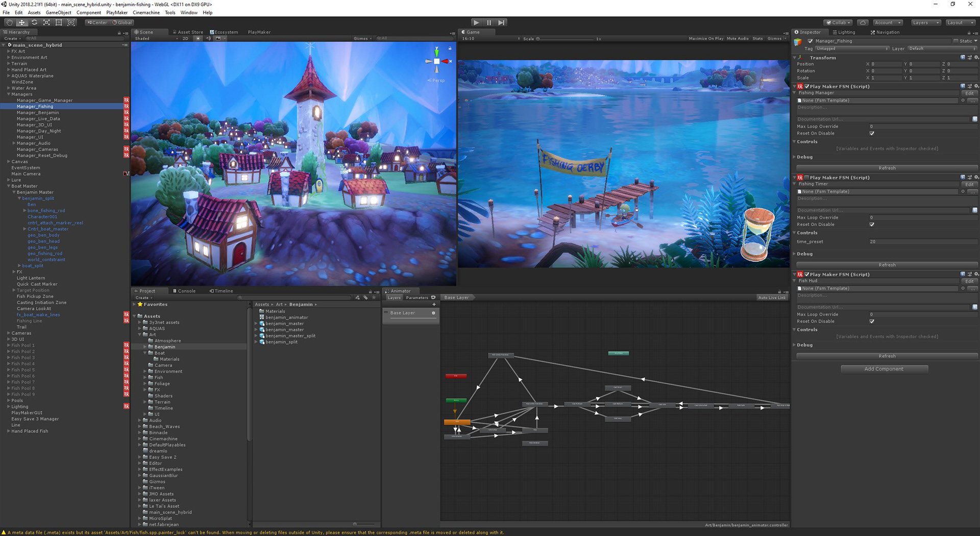The width and height of the screenshot is (980, 536).
Task: Open Documentation Url help icon of Fishing Manager
Action: click(x=974, y=119)
